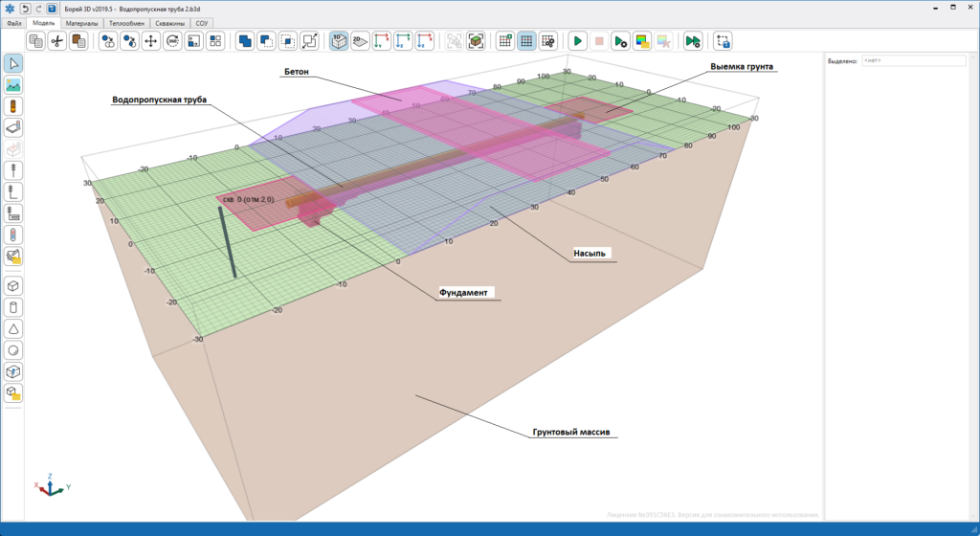Switch to the Модель tab

pos(43,23)
